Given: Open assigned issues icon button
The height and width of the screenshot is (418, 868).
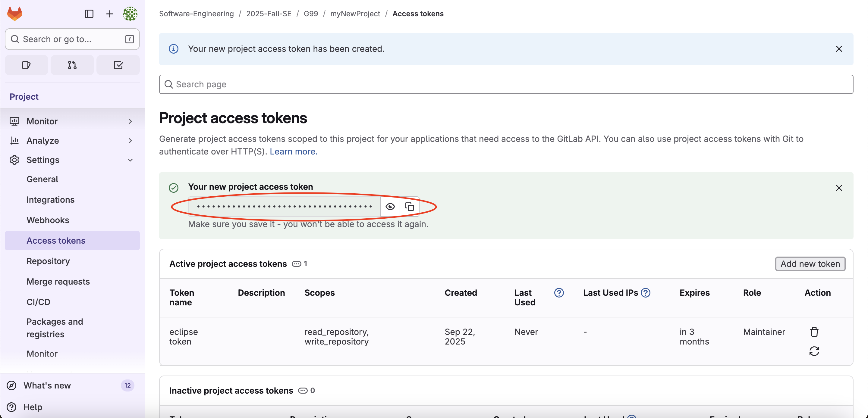Looking at the screenshot, I should pyautogui.click(x=26, y=65).
